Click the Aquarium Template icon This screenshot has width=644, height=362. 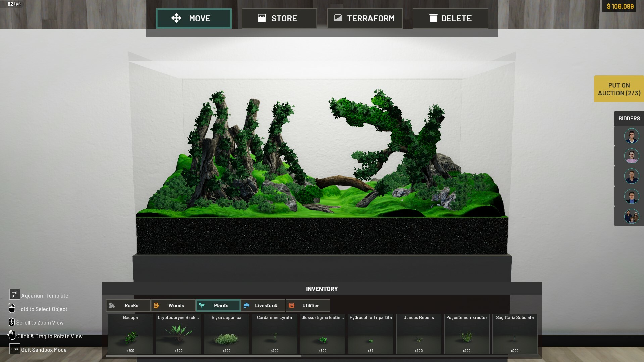(14, 295)
